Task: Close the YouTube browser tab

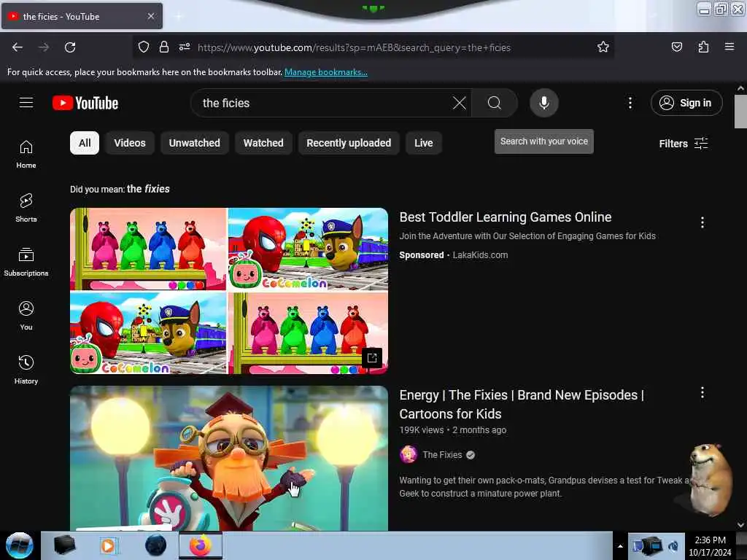Action: tap(151, 16)
